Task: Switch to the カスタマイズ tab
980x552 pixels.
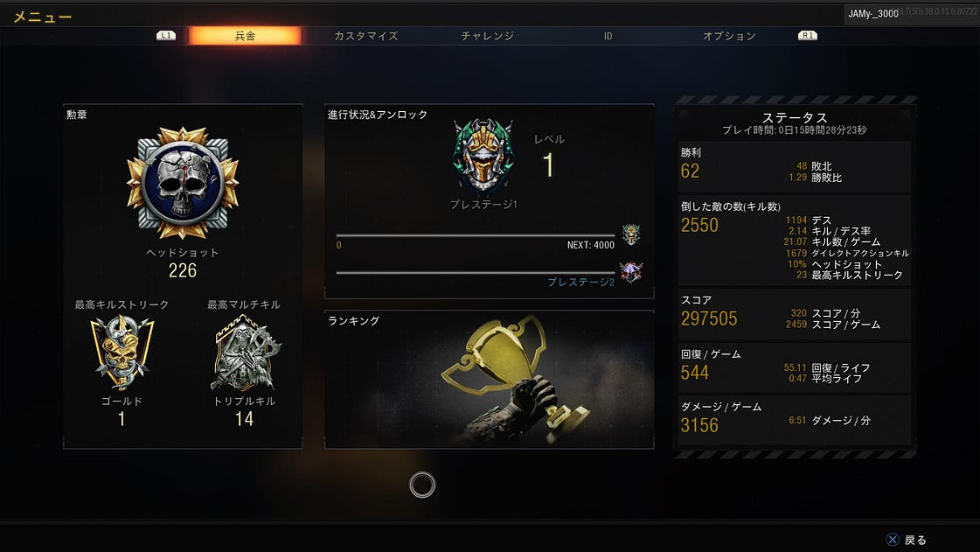Action: pyautogui.click(x=366, y=36)
